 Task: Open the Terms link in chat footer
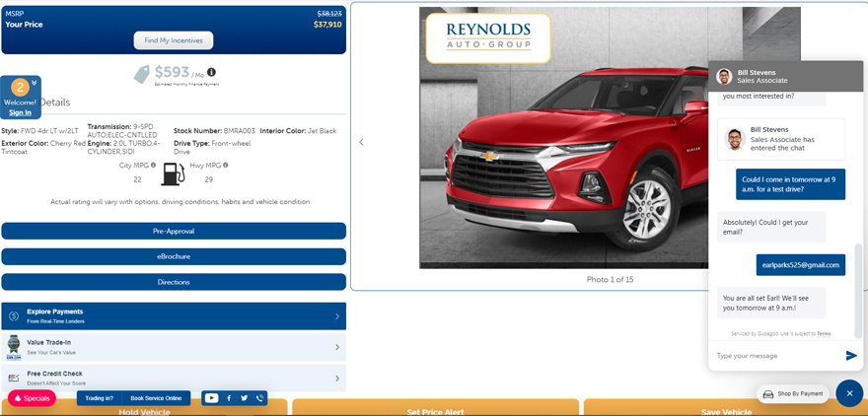pos(824,333)
